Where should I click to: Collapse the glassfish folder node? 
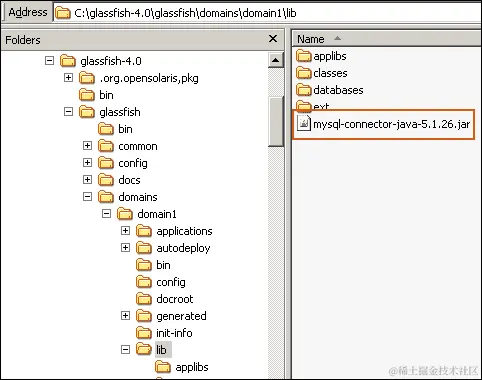[x=68, y=112]
